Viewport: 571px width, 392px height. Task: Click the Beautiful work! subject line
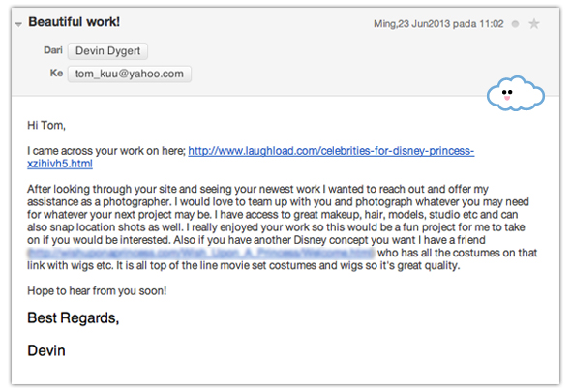75,22
